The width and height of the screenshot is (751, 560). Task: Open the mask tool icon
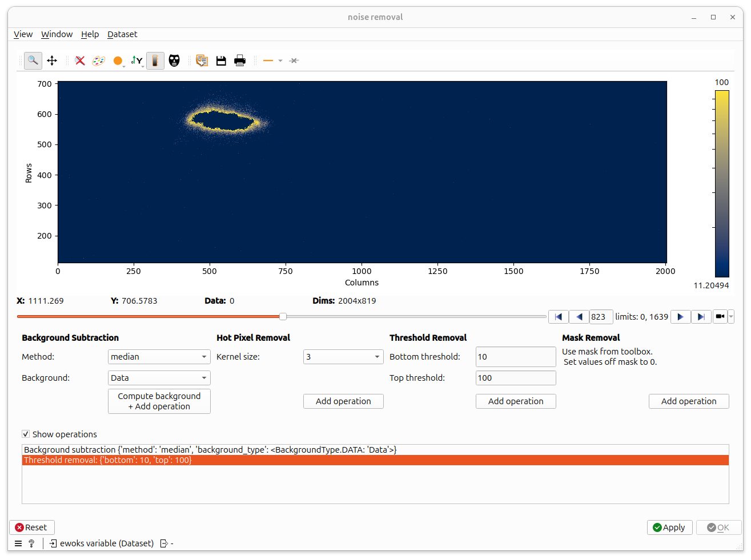coord(174,61)
